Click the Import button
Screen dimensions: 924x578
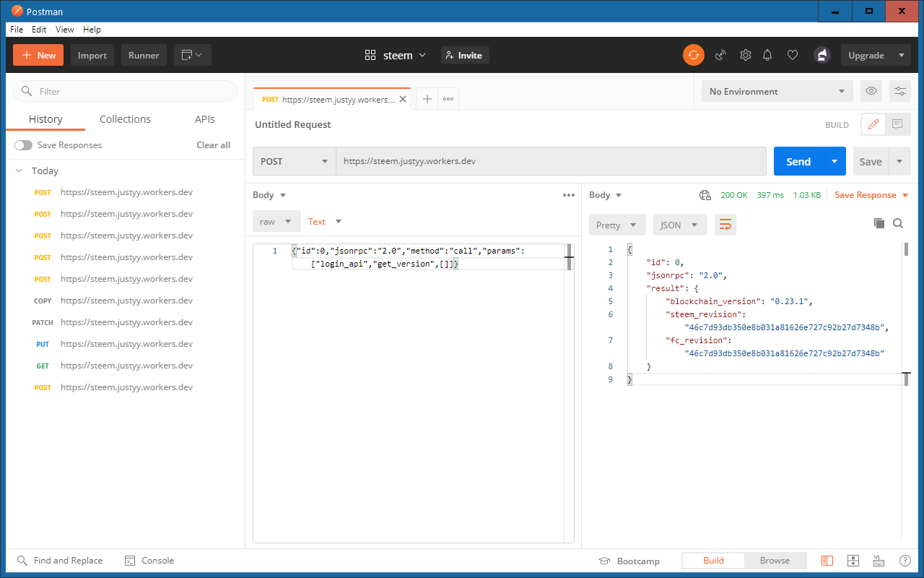[92, 55]
